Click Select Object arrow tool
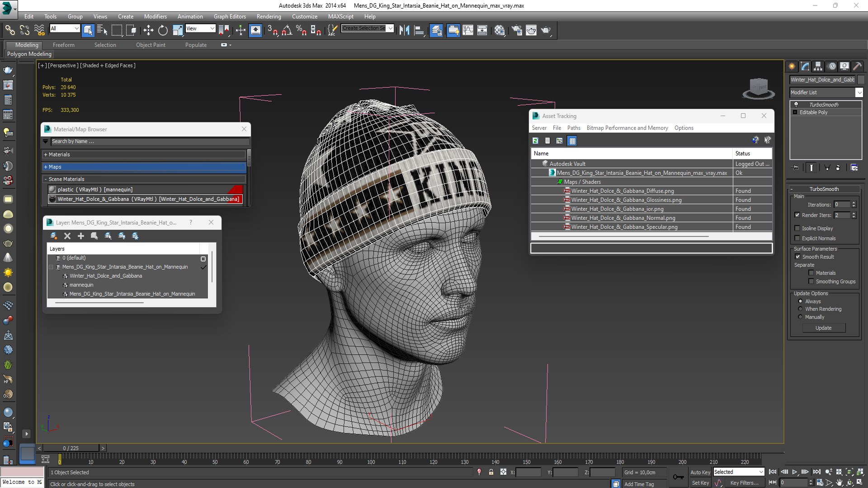The image size is (868, 488). 88,30
